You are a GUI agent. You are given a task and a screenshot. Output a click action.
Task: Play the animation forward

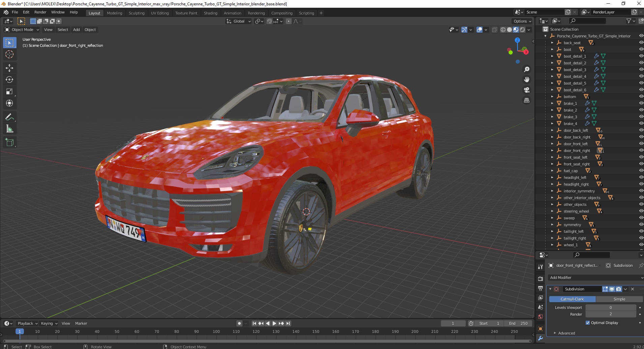pyautogui.click(x=274, y=323)
